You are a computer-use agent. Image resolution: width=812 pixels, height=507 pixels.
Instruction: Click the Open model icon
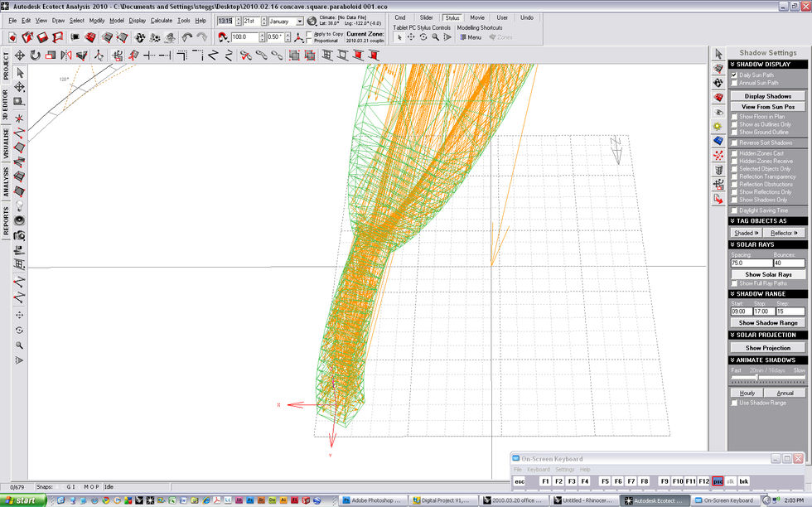pos(27,37)
